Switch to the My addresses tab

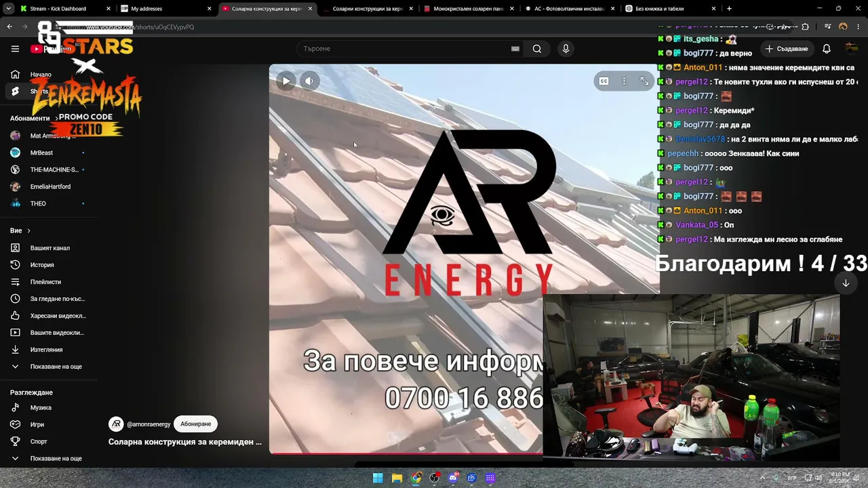(x=165, y=9)
